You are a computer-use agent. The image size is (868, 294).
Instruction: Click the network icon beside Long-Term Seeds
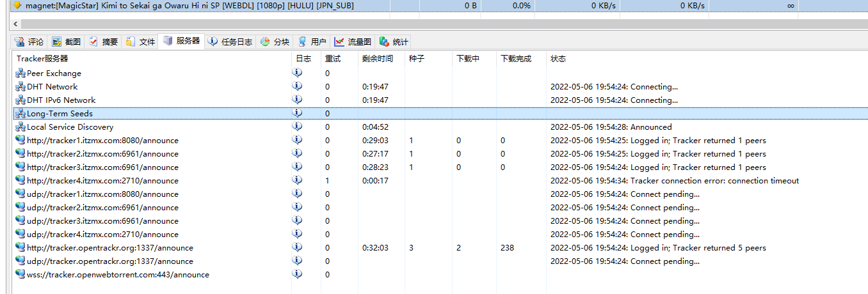point(20,114)
